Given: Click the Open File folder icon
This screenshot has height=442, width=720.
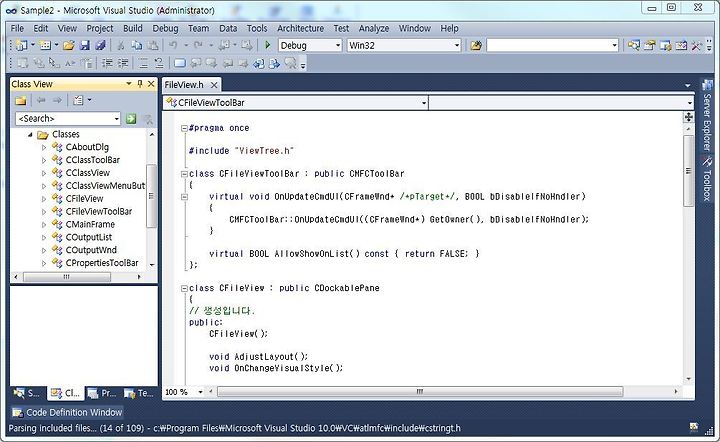Looking at the screenshot, I should 69,45.
